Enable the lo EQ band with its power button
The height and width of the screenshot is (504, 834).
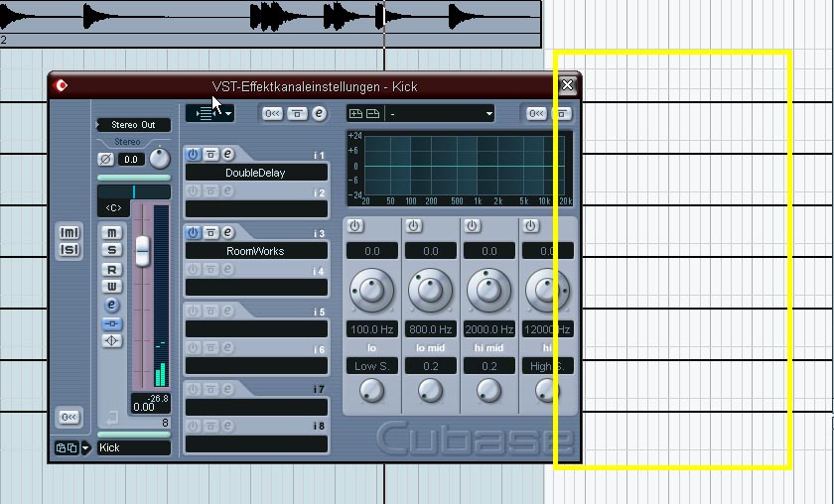[x=355, y=225]
